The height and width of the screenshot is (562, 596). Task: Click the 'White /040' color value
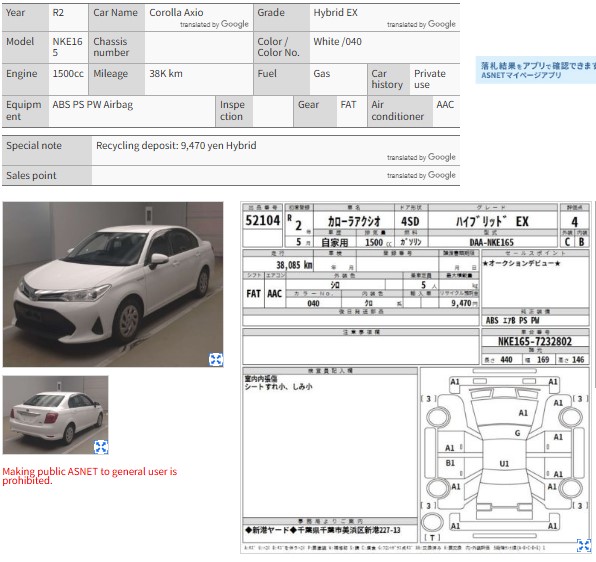tap(337, 41)
